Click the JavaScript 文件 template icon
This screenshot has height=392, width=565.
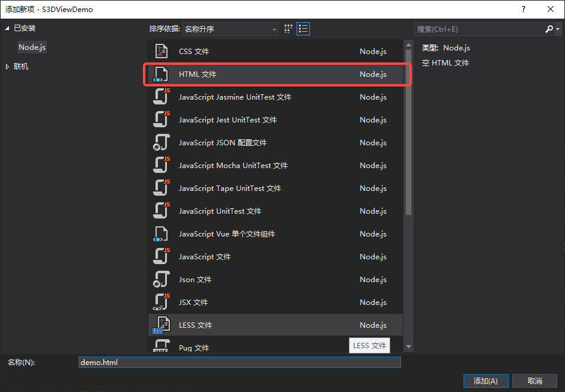click(161, 256)
